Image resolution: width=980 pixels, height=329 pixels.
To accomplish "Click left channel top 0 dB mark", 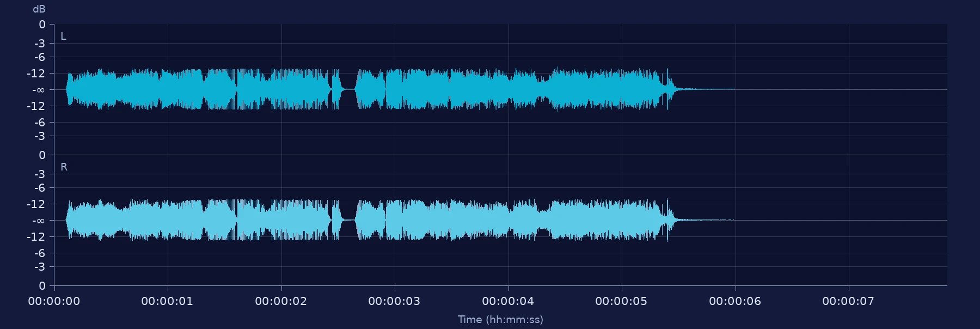I will click(42, 25).
